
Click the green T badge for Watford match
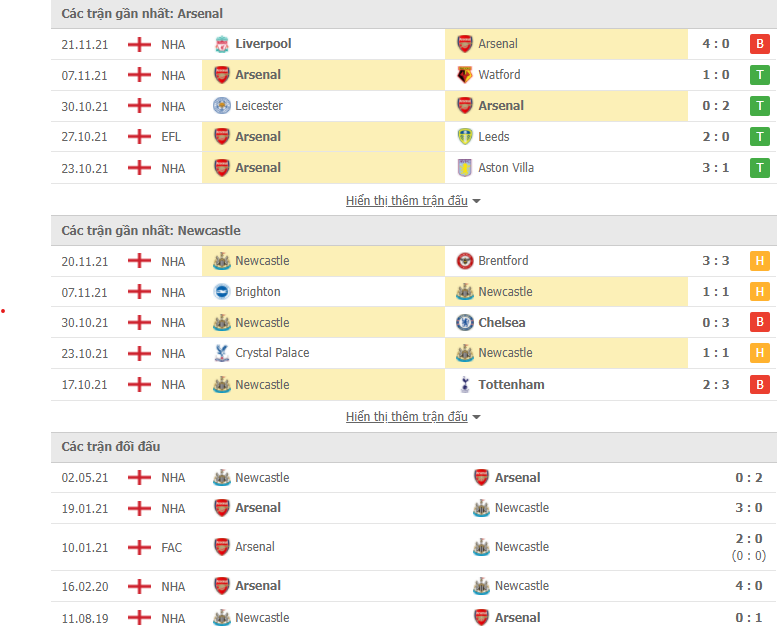click(x=760, y=75)
